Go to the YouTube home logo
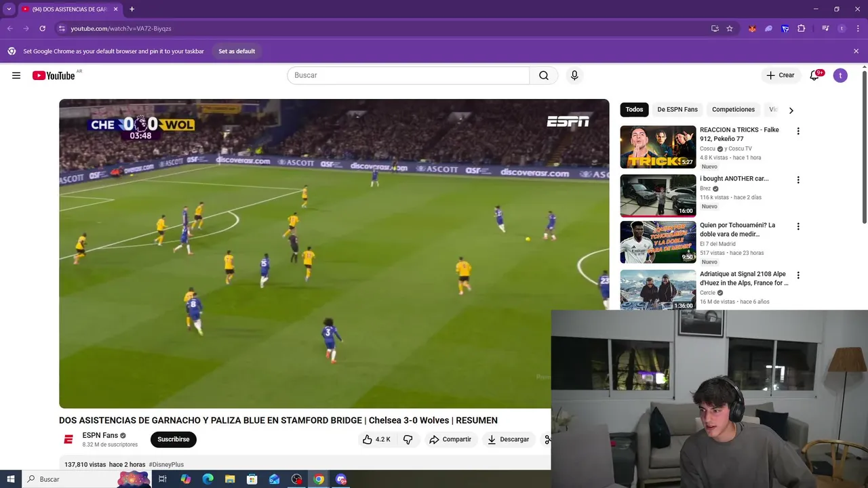Screen dimensions: 868x488 tap(54, 75)
